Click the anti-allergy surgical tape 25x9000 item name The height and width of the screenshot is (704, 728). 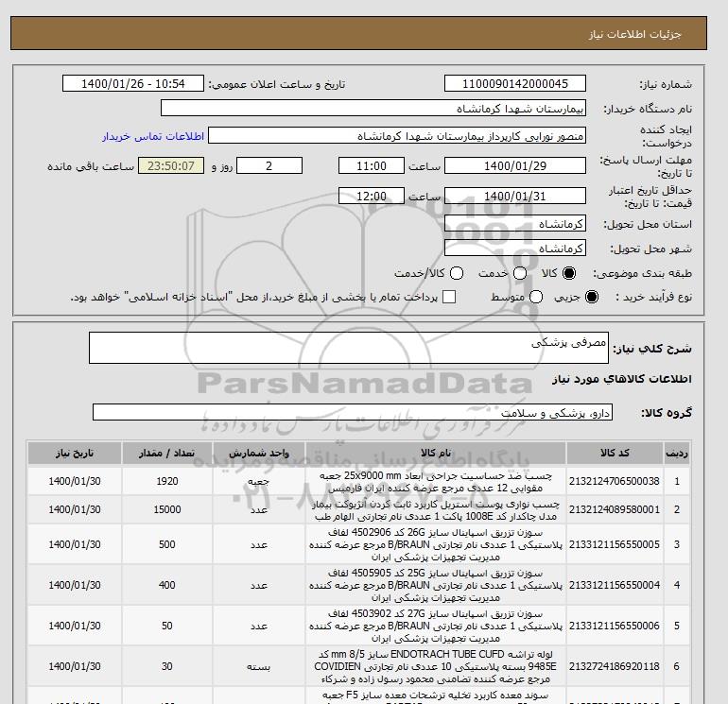click(x=436, y=482)
